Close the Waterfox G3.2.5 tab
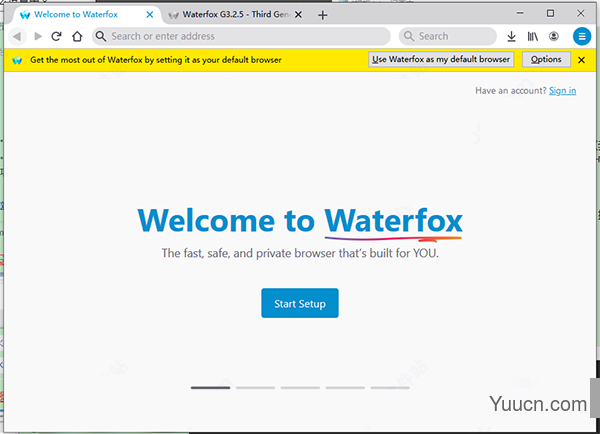The width and height of the screenshot is (600, 434). pos(298,15)
